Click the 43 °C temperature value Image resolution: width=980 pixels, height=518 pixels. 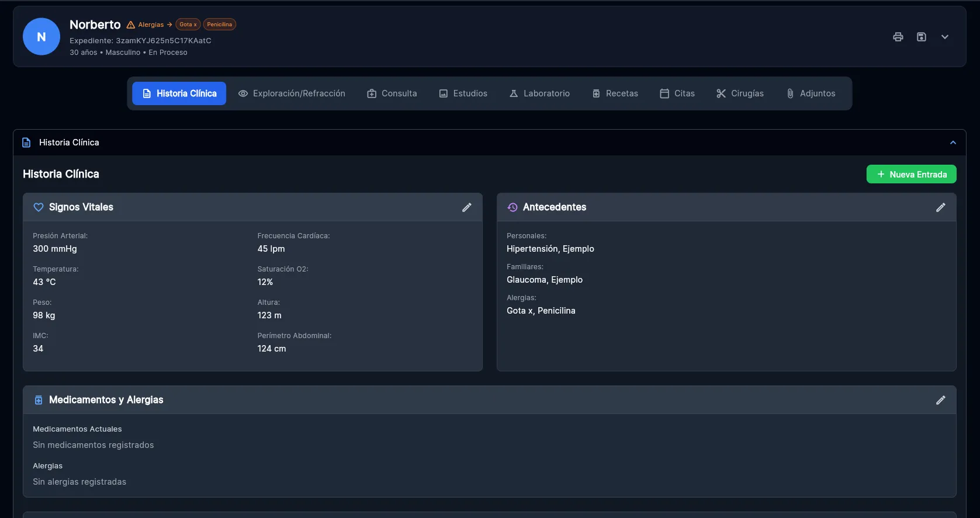(44, 282)
